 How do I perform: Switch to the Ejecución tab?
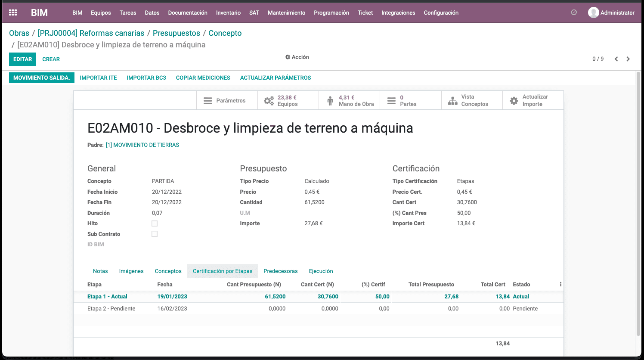321,271
